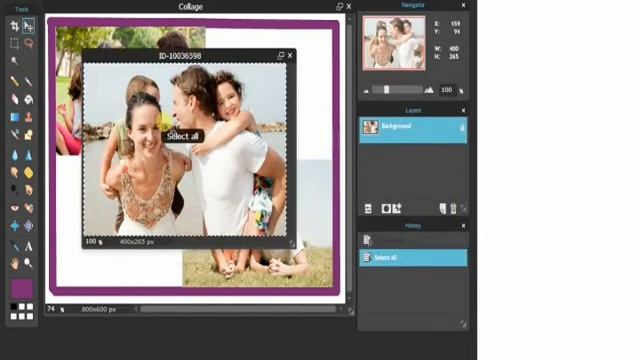Screen dimensions: 640x360
Task: Select the Type text tool
Action: point(29,246)
